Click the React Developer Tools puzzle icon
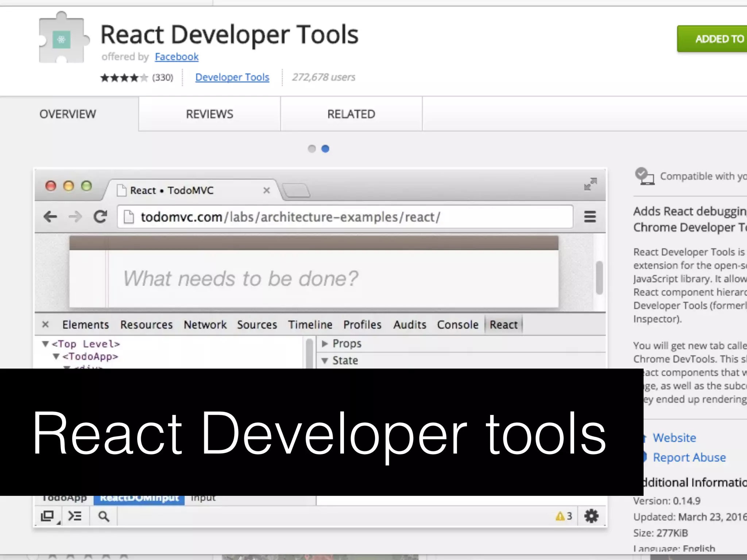Screen dimensions: 747x560 pyautogui.click(x=64, y=37)
